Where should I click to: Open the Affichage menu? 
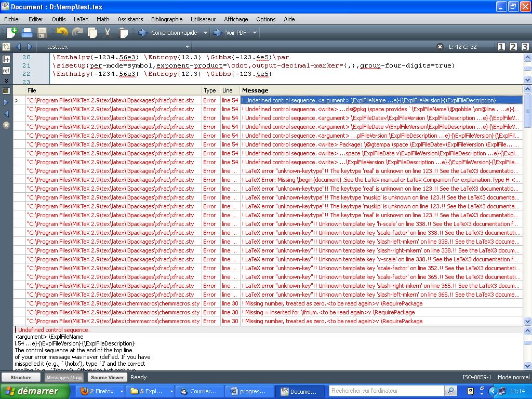coord(236,19)
